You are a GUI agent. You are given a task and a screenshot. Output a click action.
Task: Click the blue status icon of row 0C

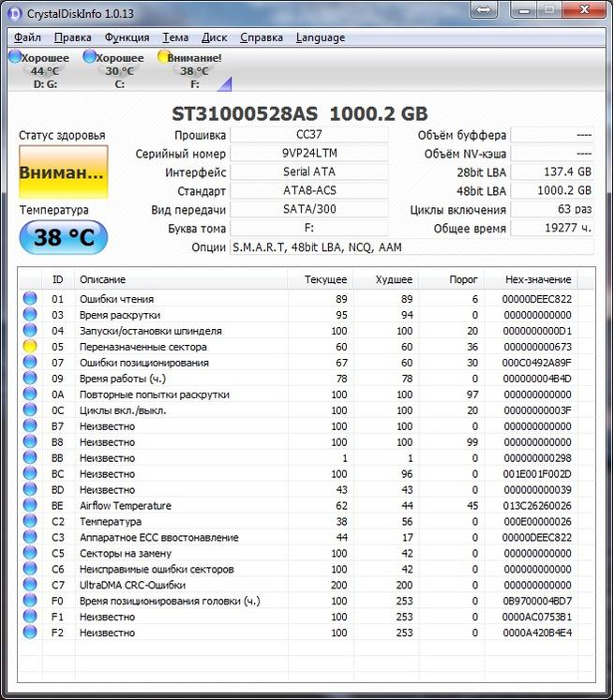(30, 410)
